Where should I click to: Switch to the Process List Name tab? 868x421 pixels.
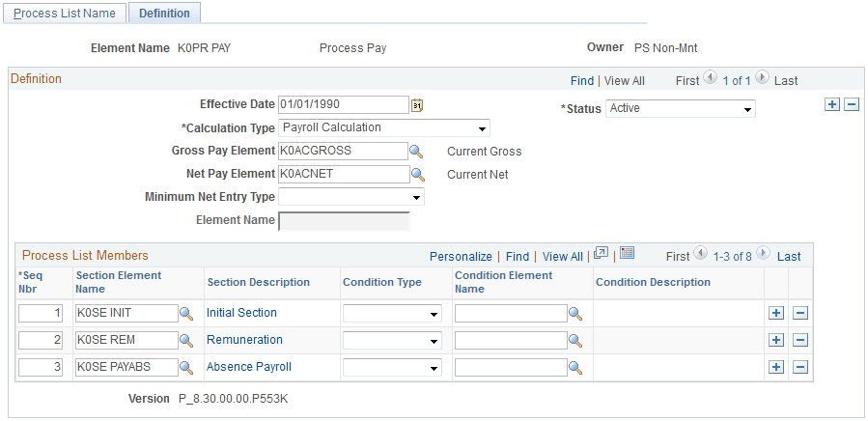tap(64, 14)
